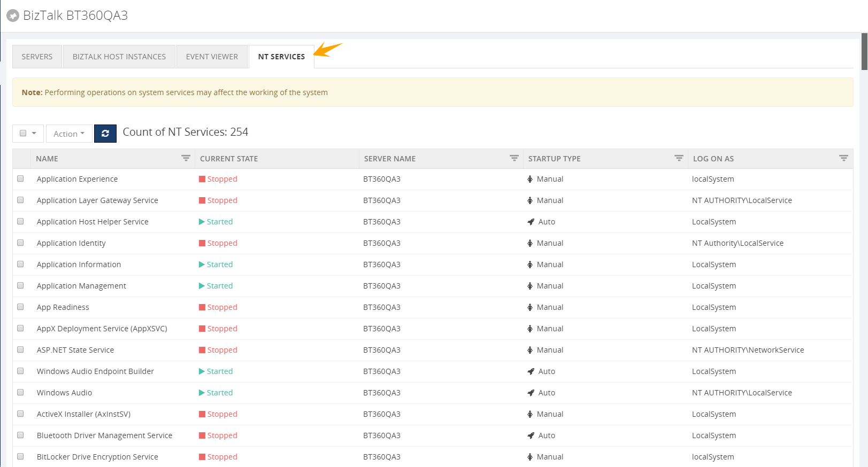Click the stopped icon for App Readiness
The width and height of the screenshot is (868, 467).
tap(202, 307)
